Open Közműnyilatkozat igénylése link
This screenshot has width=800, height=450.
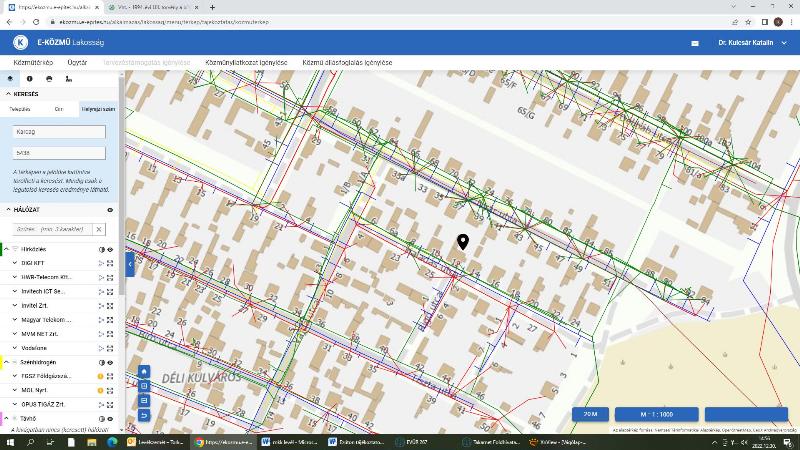pyautogui.click(x=246, y=62)
